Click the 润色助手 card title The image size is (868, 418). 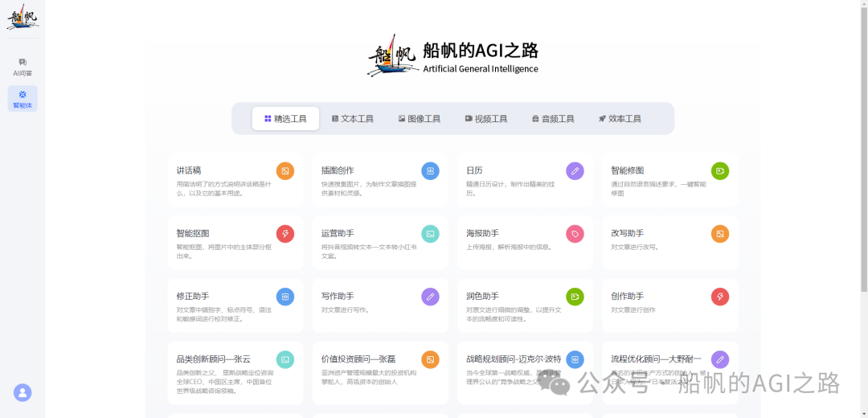[483, 296]
